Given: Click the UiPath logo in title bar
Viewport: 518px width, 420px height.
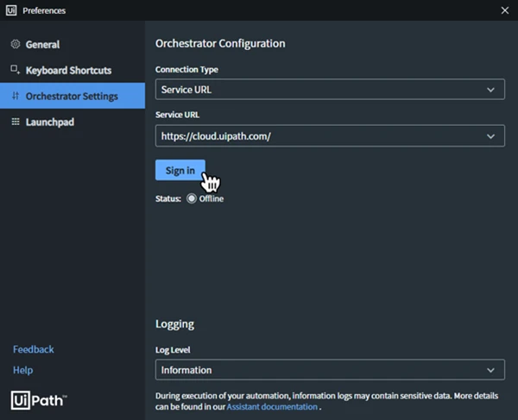Looking at the screenshot, I should [x=11, y=10].
